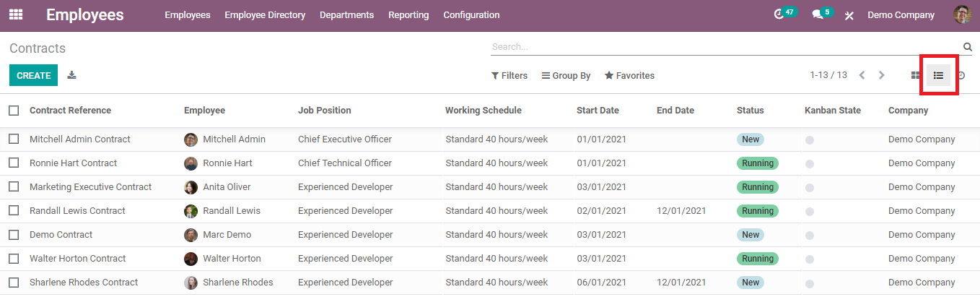The image size is (980, 297).
Task: Open the Configuration menu
Action: pyautogui.click(x=471, y=14)
